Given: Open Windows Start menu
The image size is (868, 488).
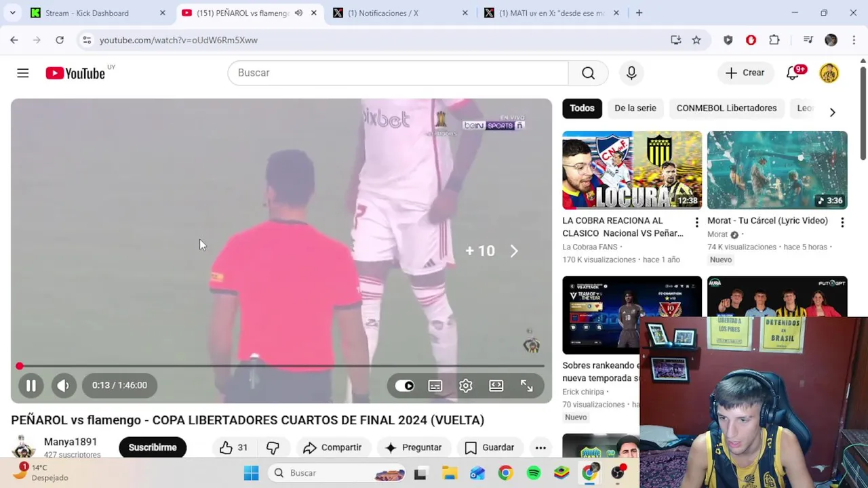Looking at the screenshot, I should click(x=251, y=473).
